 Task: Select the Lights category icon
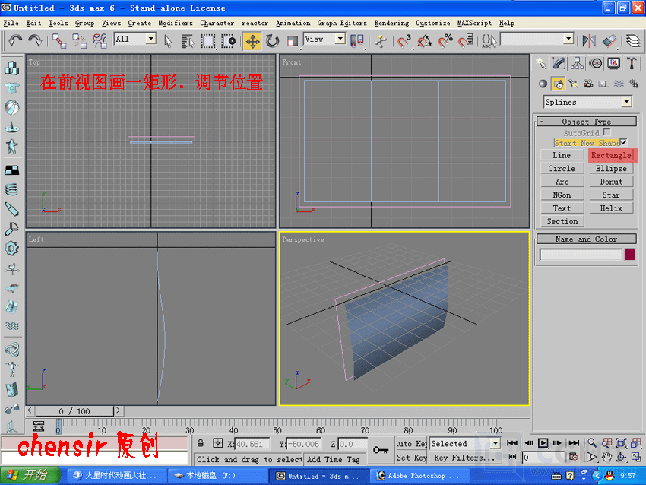(573, 84)
